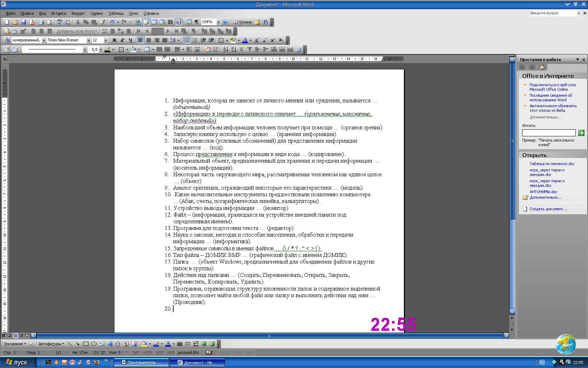Expand the zoom percentage dropdown

tap(218, 22)
